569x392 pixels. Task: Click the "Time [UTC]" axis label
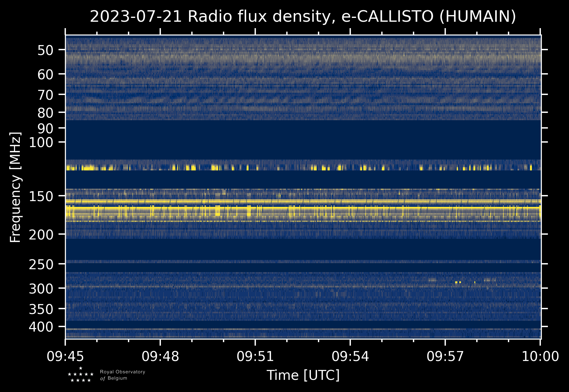pyautogui.click(x=303, y=375)
